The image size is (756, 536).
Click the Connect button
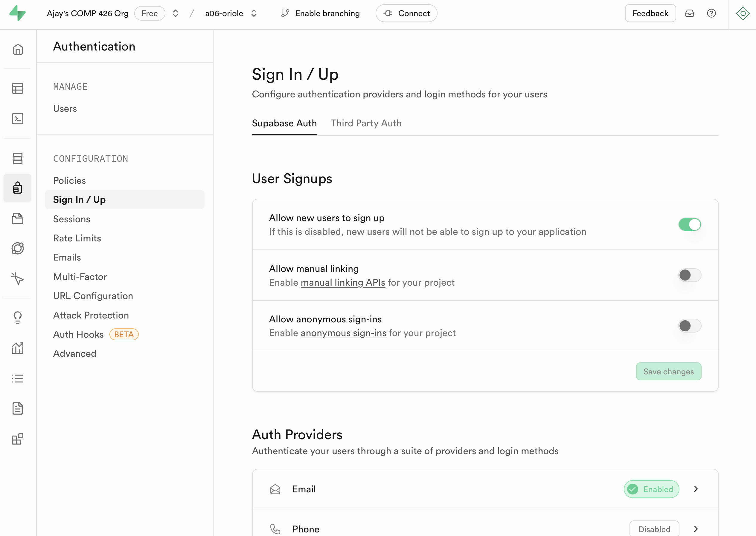click(406, 13)
